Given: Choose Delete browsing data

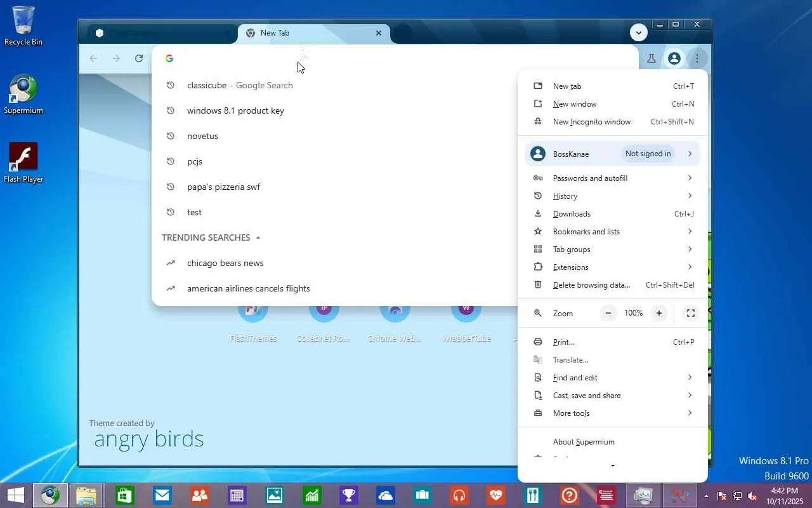Looking at the screenshot, I should coord(613,285).
